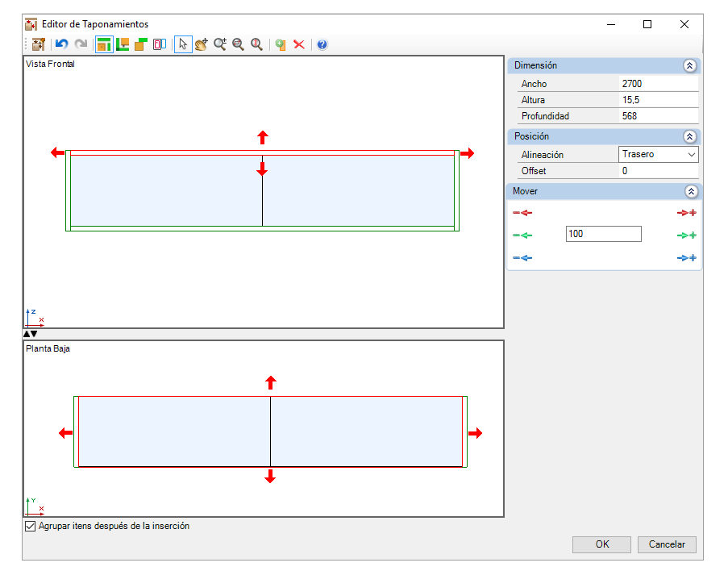This screenshot has height=571, width=728.
Task: Click the Altura label
Action: point(533,100)
